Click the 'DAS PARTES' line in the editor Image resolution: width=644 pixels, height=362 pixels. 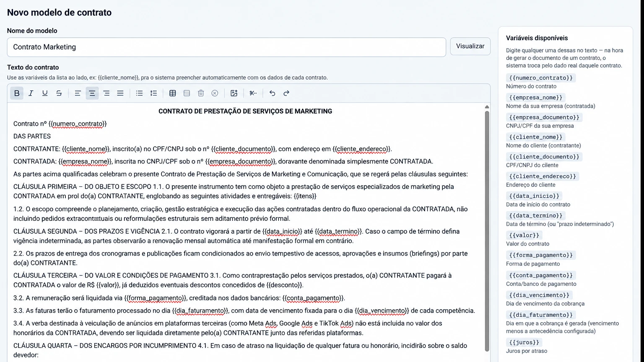(x=32, y=136)
